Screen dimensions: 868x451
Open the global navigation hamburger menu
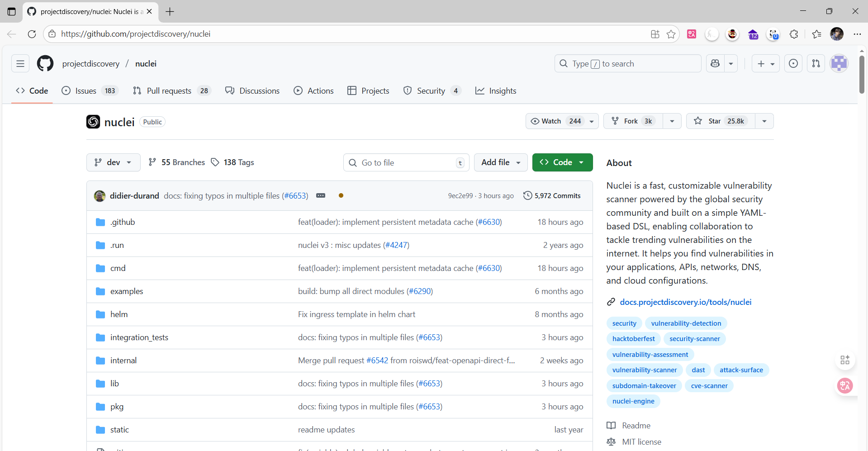20,64
